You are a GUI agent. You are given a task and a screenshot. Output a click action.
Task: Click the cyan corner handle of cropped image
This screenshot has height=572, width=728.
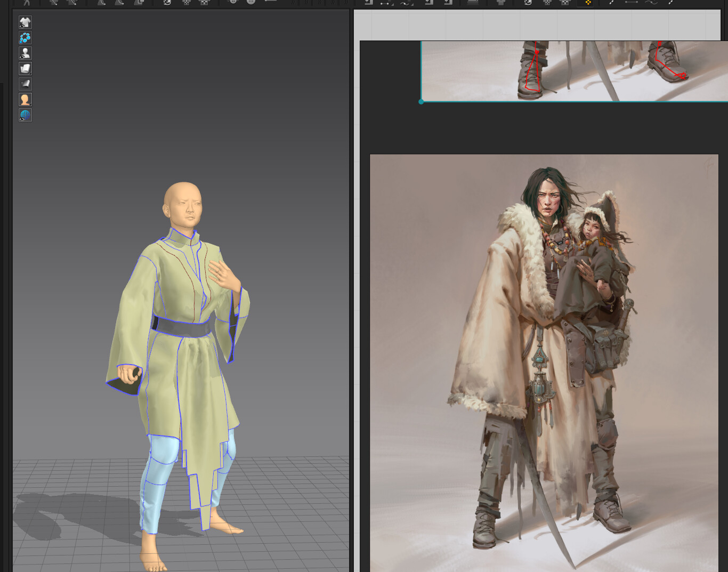pyautogui.click(x=421, y=101)
